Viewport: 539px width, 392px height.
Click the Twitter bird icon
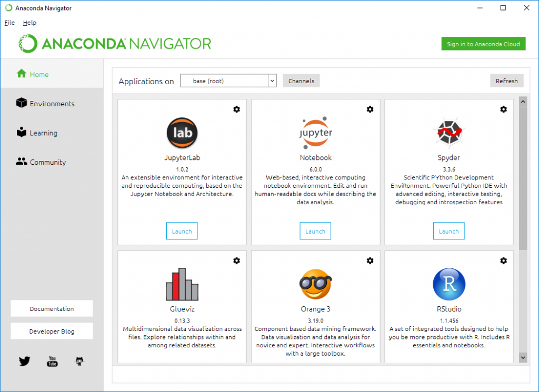(x=25, y=361)
